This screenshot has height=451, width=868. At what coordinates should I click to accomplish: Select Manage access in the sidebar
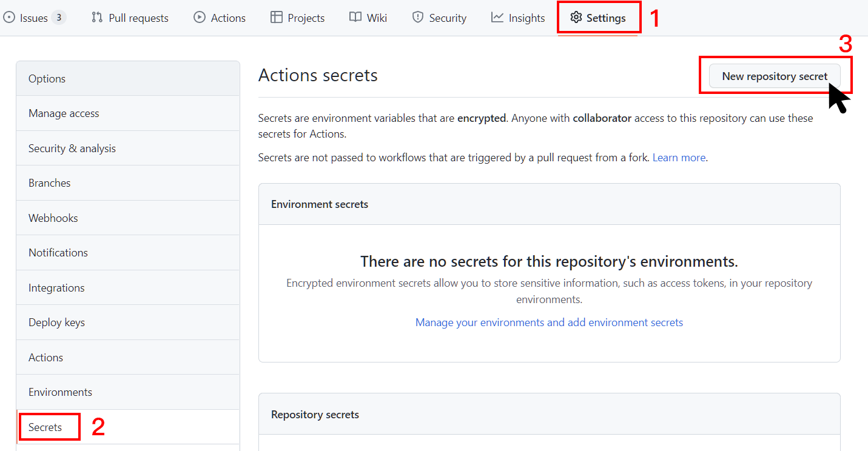click(x=64, y=113)
